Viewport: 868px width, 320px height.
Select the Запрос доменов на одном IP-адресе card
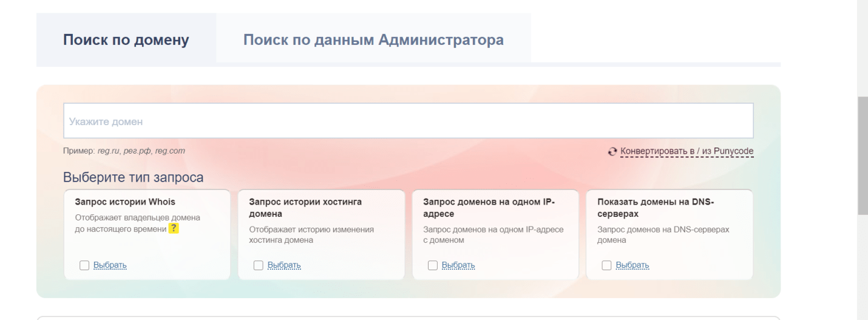click(495, 234)
